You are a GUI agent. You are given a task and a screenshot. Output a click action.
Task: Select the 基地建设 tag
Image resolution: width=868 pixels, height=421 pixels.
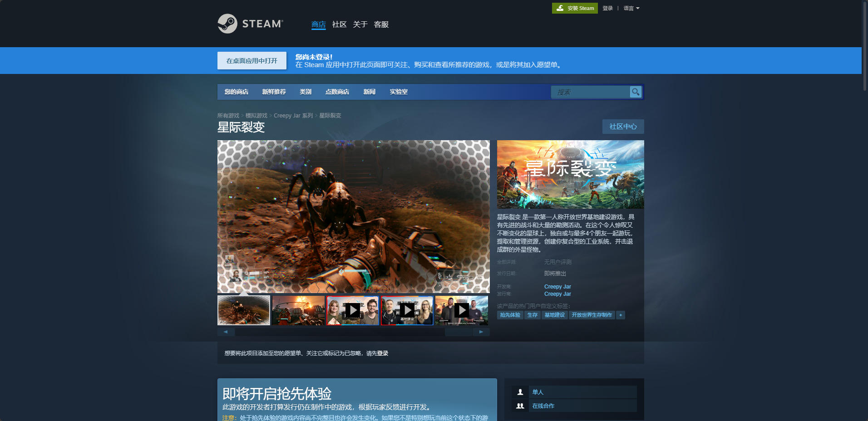[x=555, y=315]
